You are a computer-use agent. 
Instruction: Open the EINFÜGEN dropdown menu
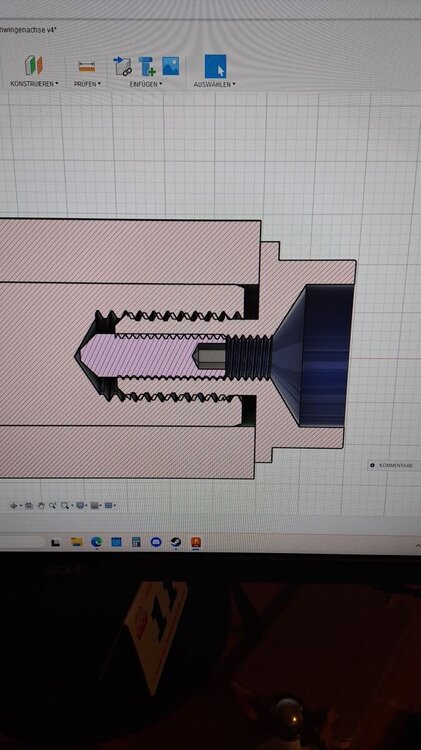(x=146, y=84)
